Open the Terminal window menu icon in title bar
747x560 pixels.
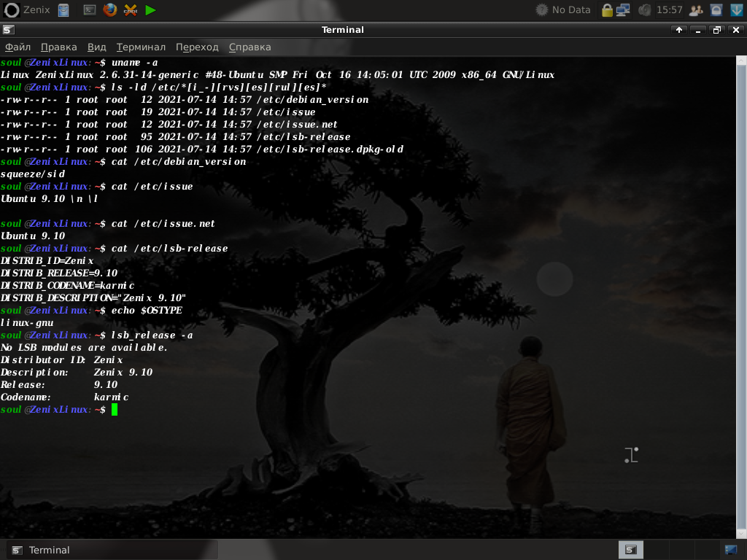pos(8,30)
